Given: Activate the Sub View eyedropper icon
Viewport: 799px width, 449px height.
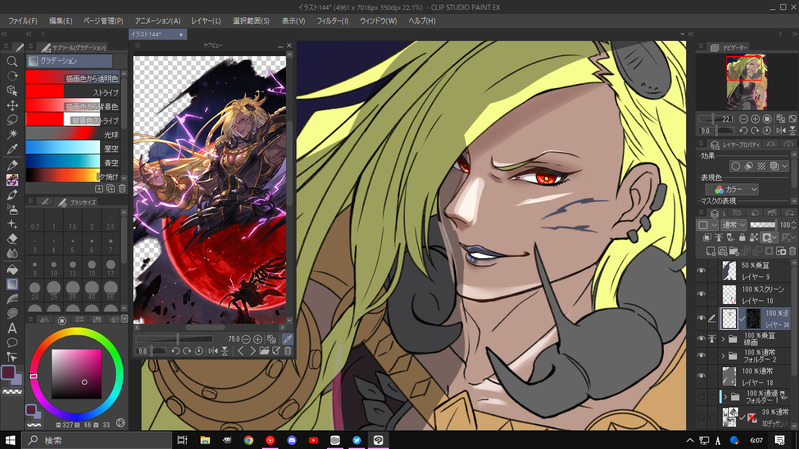Looking at the screenshot, I should 288,339.
